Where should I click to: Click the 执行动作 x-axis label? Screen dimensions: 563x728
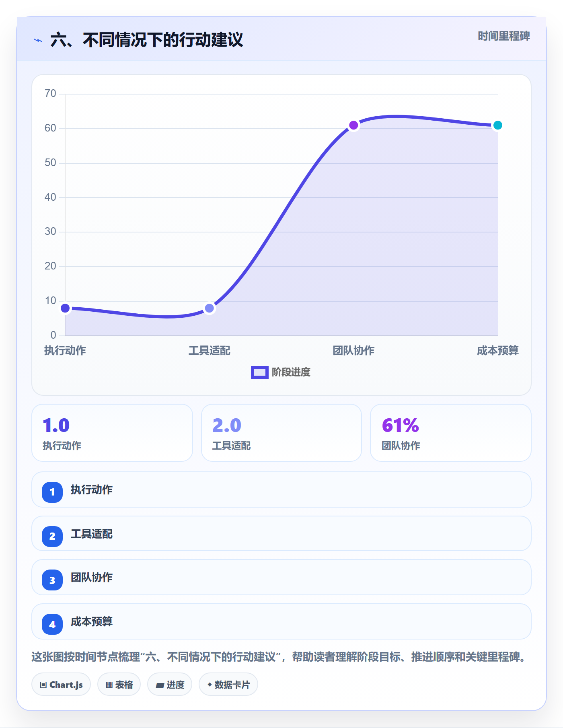(x=65, y=351)
